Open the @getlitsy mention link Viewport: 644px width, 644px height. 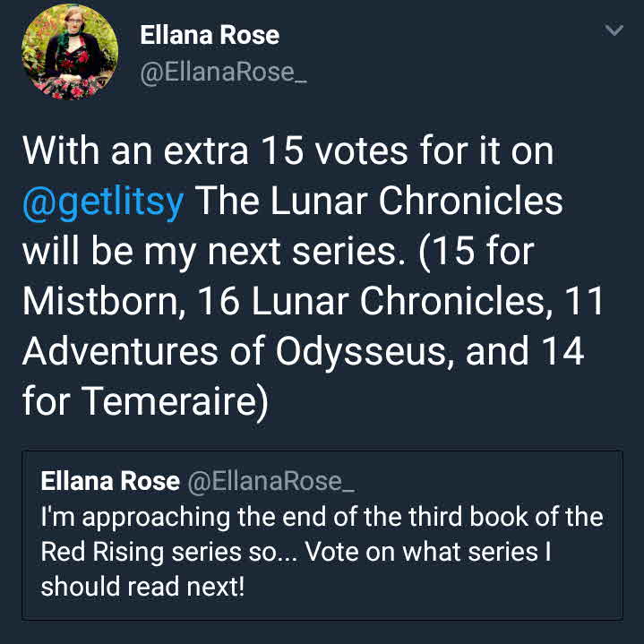tap(103, 201)
